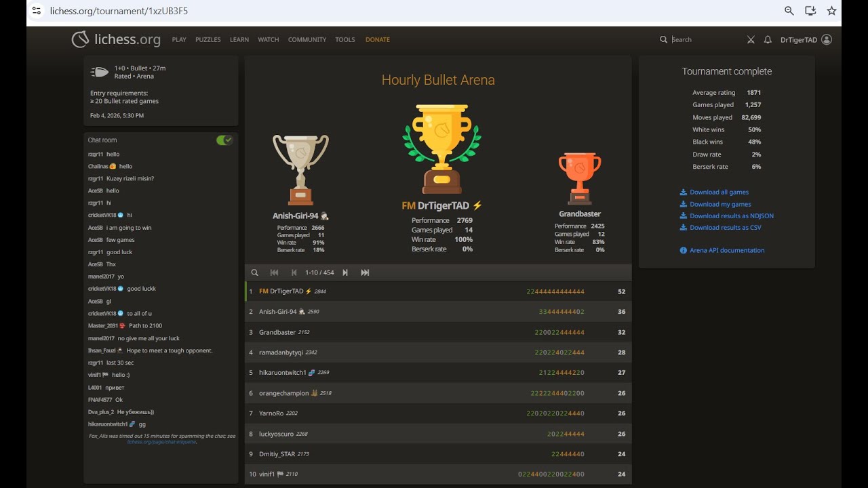The width and height of the screenshot is (868, 488).
Task: Select standings row 3 Grandbaster
Action: tap(438, 332)
